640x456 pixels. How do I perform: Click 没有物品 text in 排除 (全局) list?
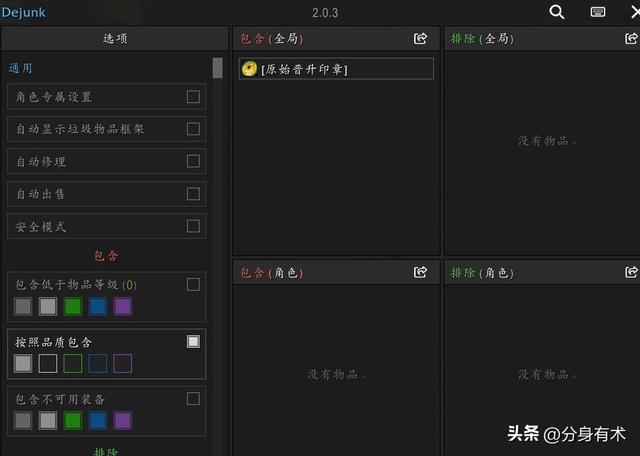tap(547, 141)
